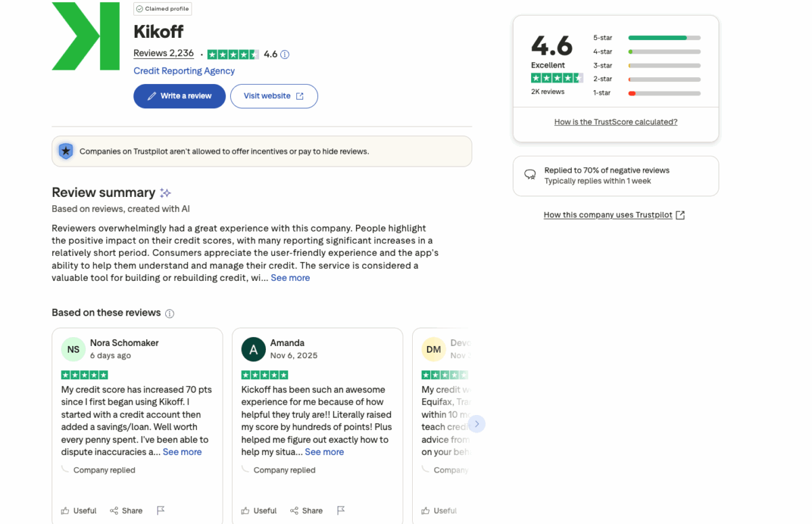
Task: Click the Reviews 2,236 link
Action: click(163, 53)
